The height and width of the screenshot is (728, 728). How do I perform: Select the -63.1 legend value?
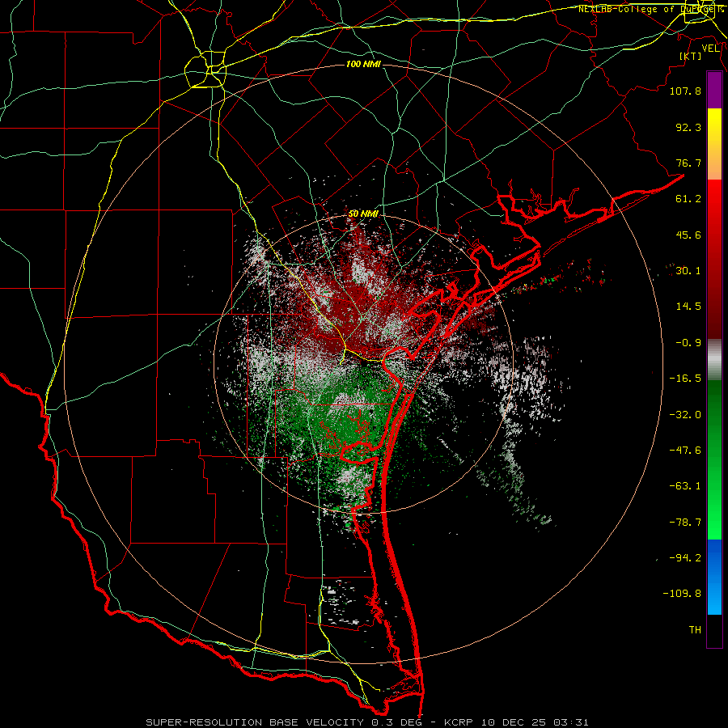(685, 486)
